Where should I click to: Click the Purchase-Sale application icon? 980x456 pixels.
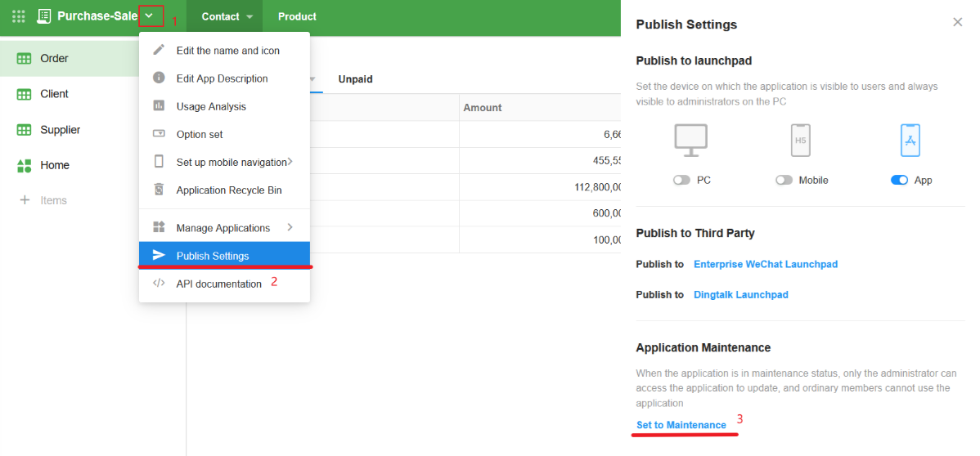tap(44, 16)
